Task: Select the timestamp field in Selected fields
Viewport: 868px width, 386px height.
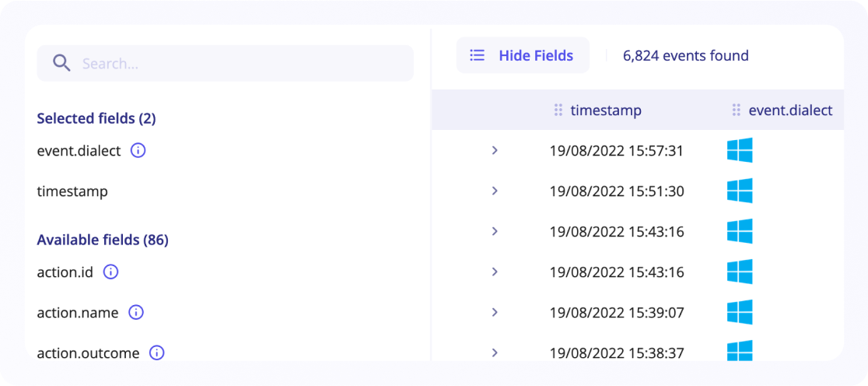Action: point(72,191)
